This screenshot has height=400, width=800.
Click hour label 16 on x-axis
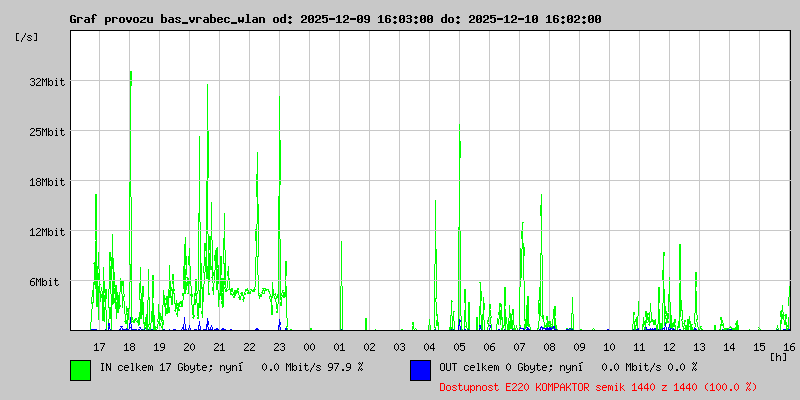click(789, 347)
